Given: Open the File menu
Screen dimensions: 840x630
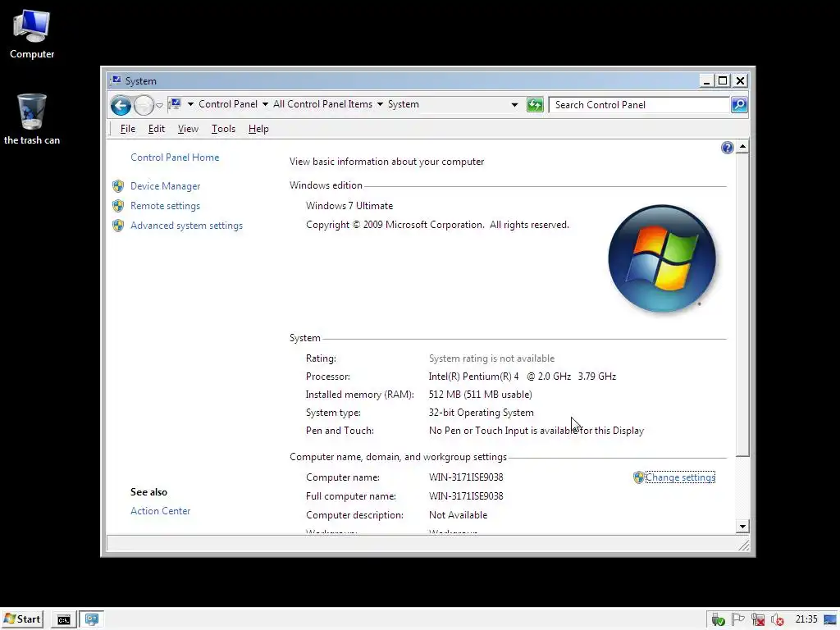Looking at the screenshot, I should (x=127, y=129).
